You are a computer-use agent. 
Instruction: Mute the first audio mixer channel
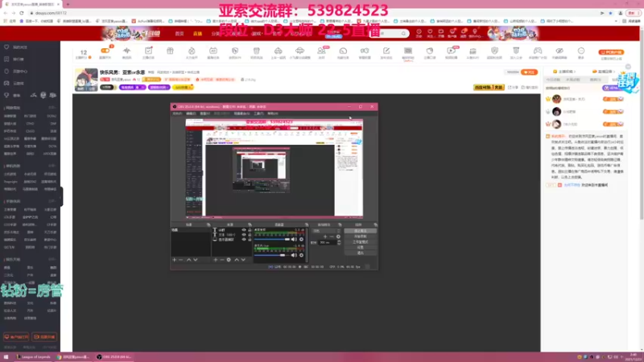pos(294,239)
